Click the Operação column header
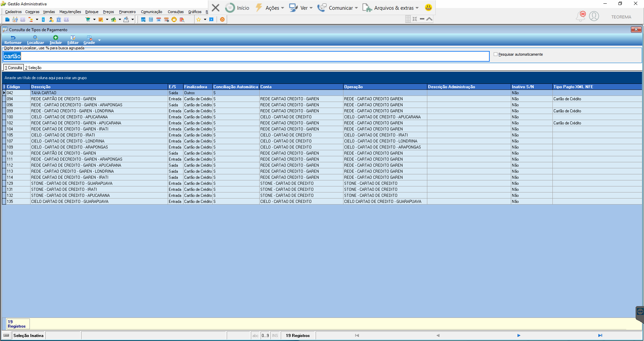644x341 pixels. click(x=385, y=87)
